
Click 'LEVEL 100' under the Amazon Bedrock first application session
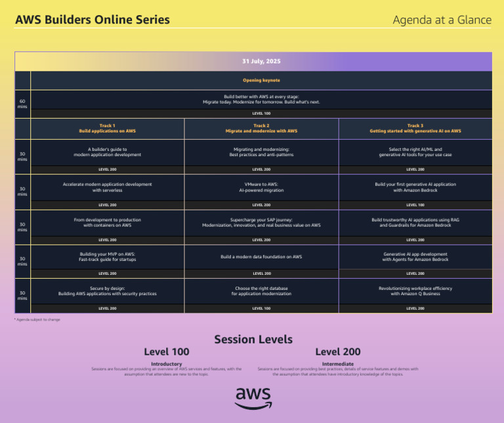(415, 205)
